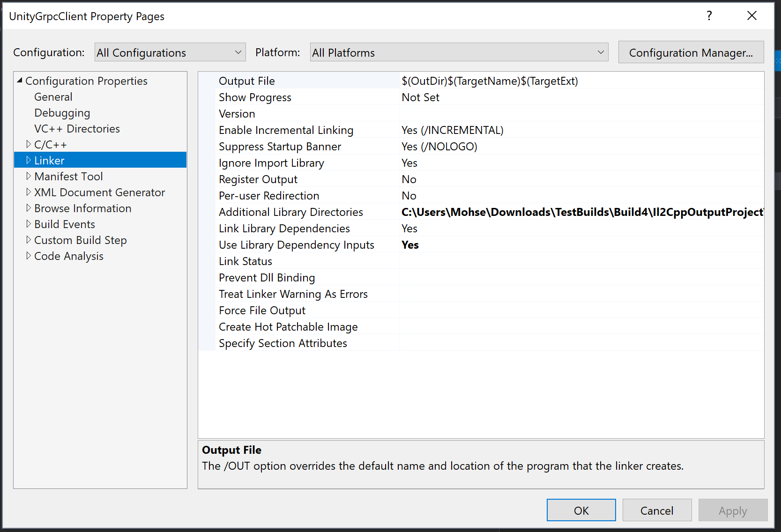Select the XML Document Generator page
The width and height of the screenshot is (781, 532).
(99, 192)
